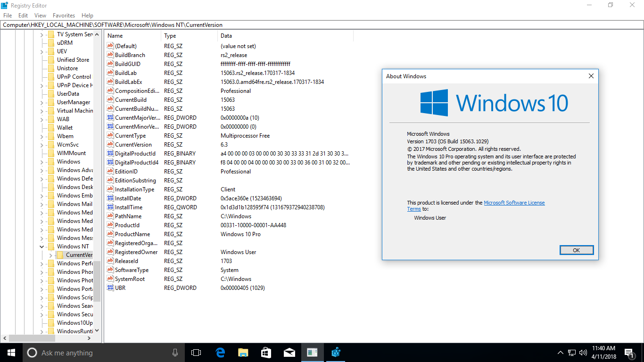Select the RegisteredOwner value name
Image resolution: width=644 pixels, height=362 pixels.
(136, 252)
